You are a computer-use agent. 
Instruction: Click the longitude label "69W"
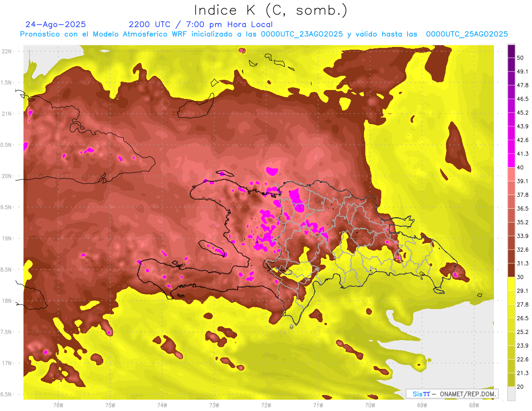[422, 405]
